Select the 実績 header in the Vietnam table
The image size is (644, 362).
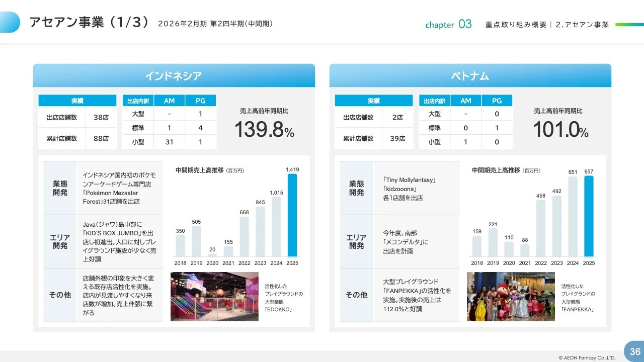click(373, 100)
